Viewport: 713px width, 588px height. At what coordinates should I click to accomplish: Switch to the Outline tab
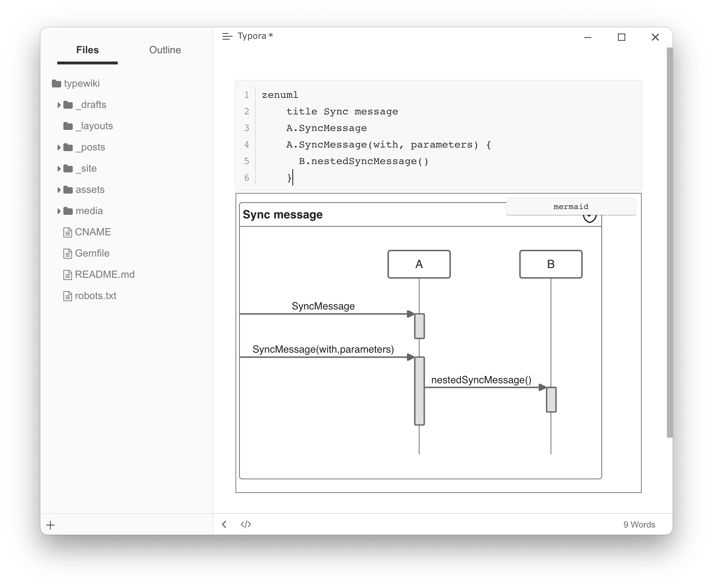tap(165, 50)
